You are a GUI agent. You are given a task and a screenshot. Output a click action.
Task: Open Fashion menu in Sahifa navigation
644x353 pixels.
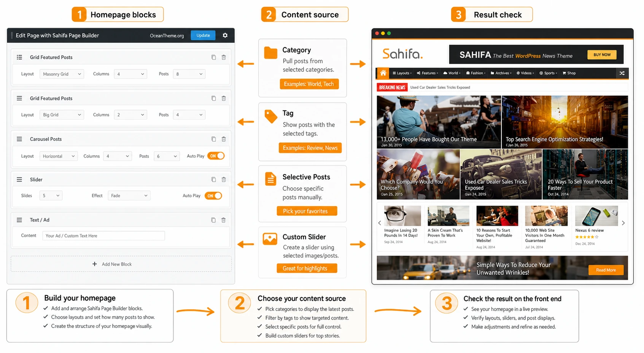click(x=476, y=73)
